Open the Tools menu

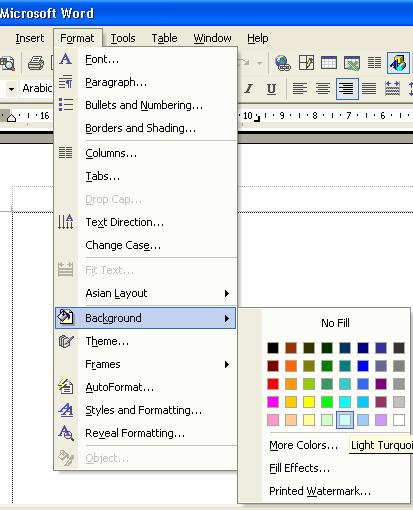coord(123,38)
